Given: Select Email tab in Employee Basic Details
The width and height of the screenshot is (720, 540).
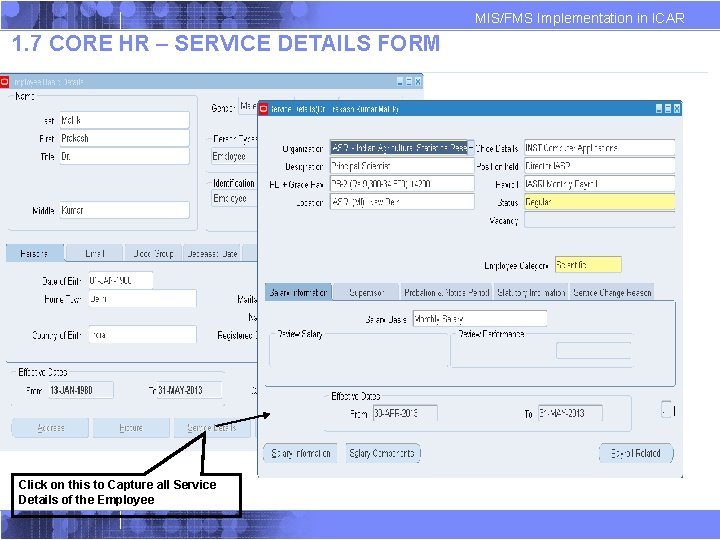Looking at the screenshot, I should pos(95,253).
